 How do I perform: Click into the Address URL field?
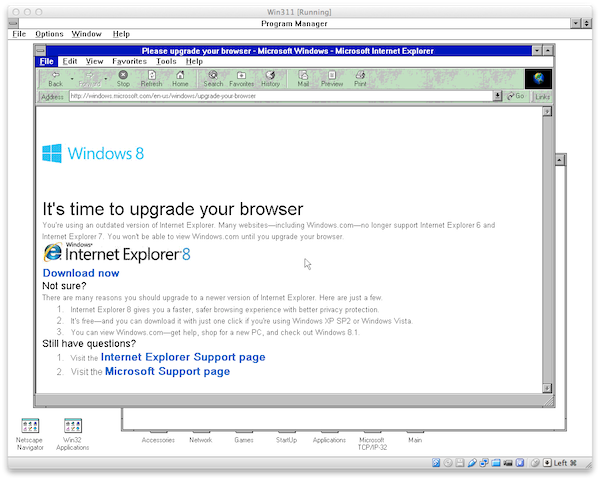coord(281,96)
